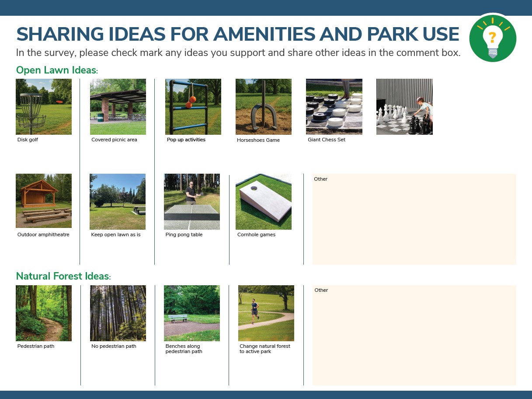The height and width of the screenshot is (399, 532).
Task: Click the 'Pedestrian path' caption
Action: click(36, 346)
